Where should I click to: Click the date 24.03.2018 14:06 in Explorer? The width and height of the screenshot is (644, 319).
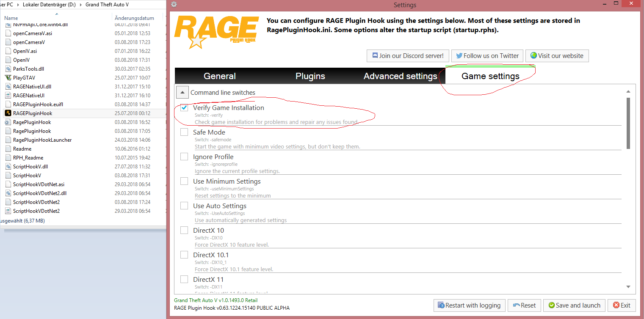click(x=133, y=140)
